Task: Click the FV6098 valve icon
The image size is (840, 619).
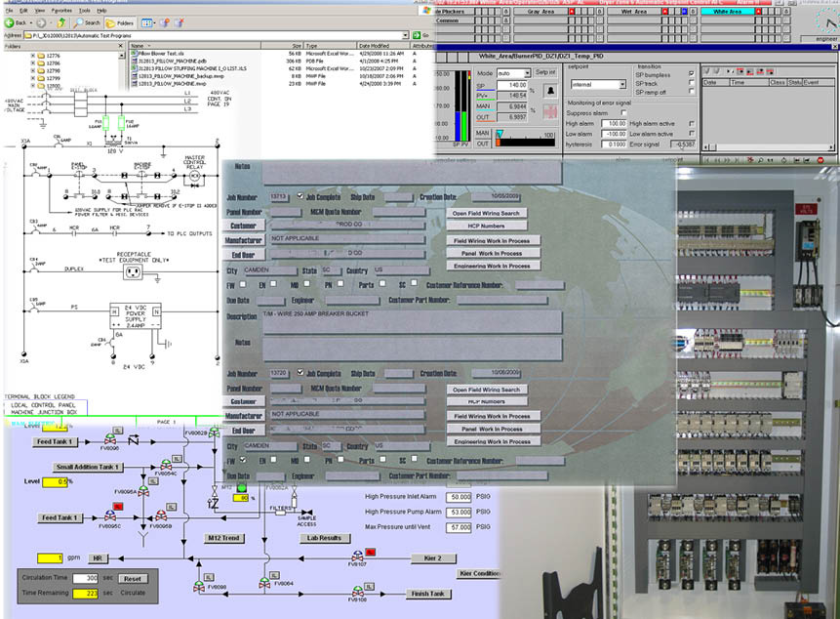Action: (199, 586)
